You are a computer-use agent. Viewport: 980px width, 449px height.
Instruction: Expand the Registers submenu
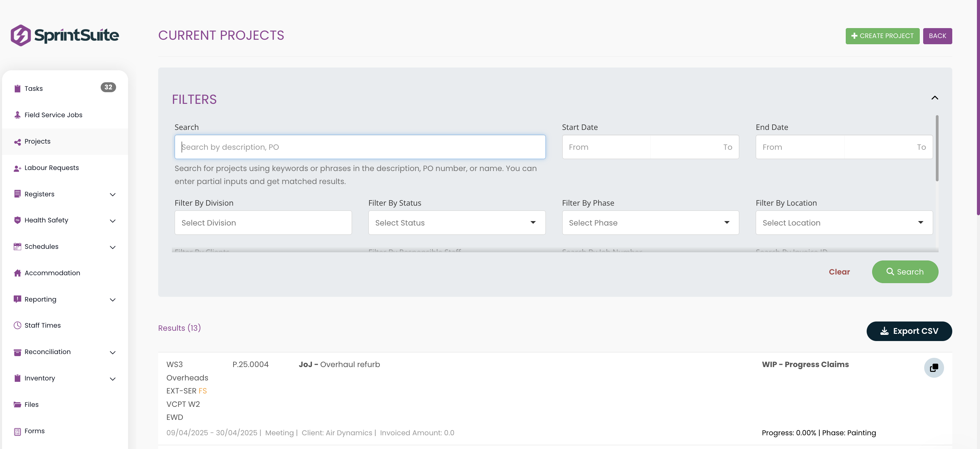click(x=113, y=195)
